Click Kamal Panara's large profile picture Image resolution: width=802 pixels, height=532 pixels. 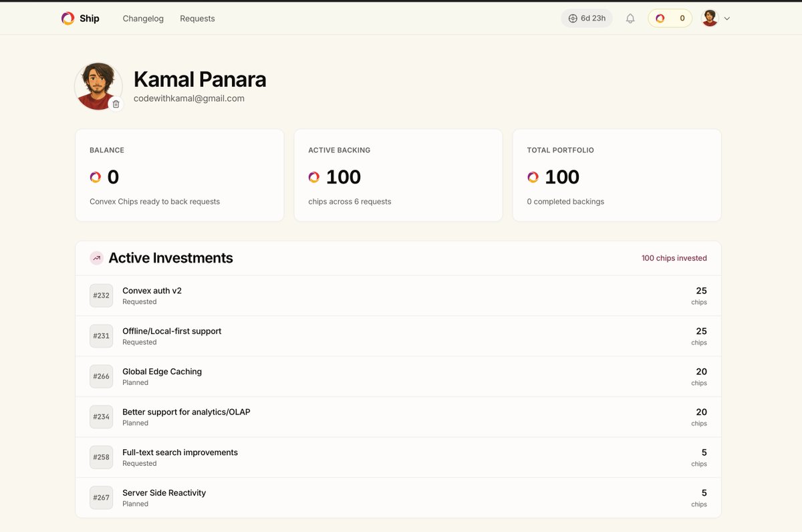pos(98,86)
